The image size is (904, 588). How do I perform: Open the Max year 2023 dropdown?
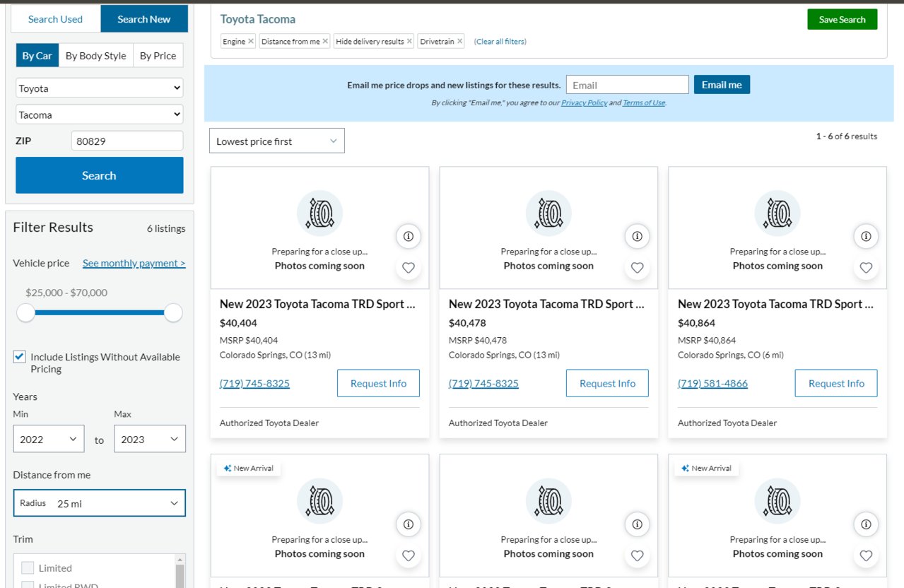pyautogui.click(x=150, y=439)
